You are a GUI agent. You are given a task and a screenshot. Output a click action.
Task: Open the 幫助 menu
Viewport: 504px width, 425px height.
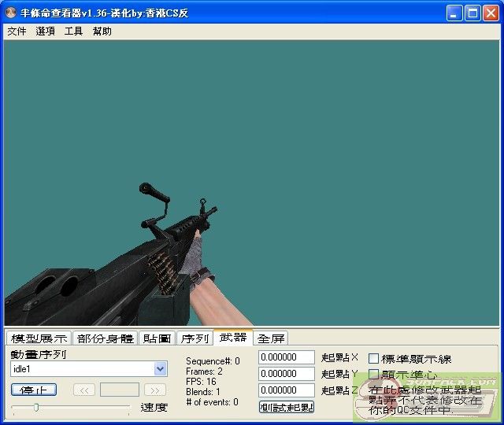(x=102, y=31)
